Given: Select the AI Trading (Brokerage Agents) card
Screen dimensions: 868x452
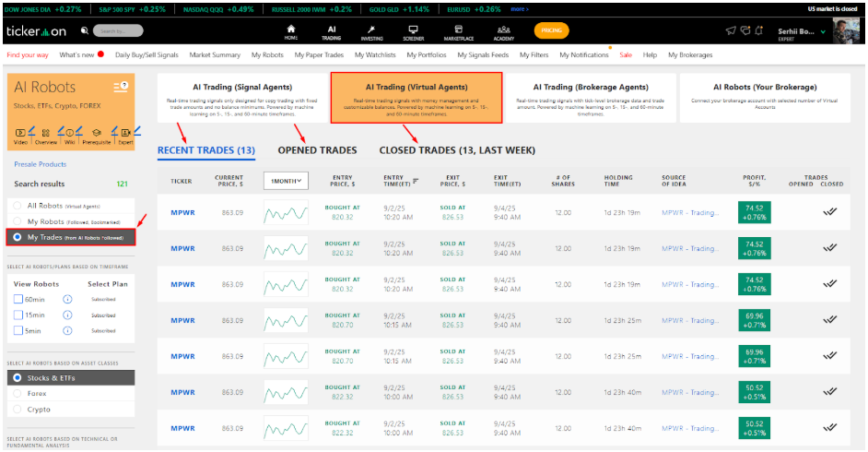Looking at the screenshot, I should tap(591, 98).
